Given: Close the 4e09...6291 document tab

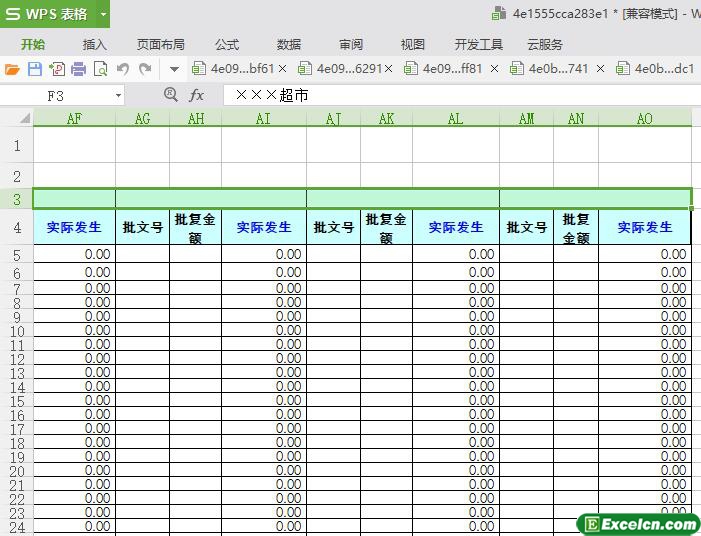Looking at the screenshot, I should pyautogui.click(x=389, y=69).
